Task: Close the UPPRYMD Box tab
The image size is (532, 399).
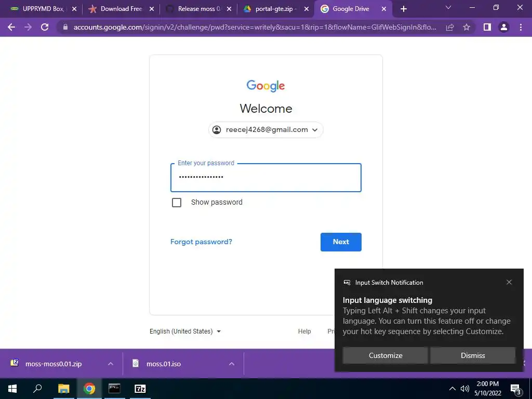Action: coord(74,9)
